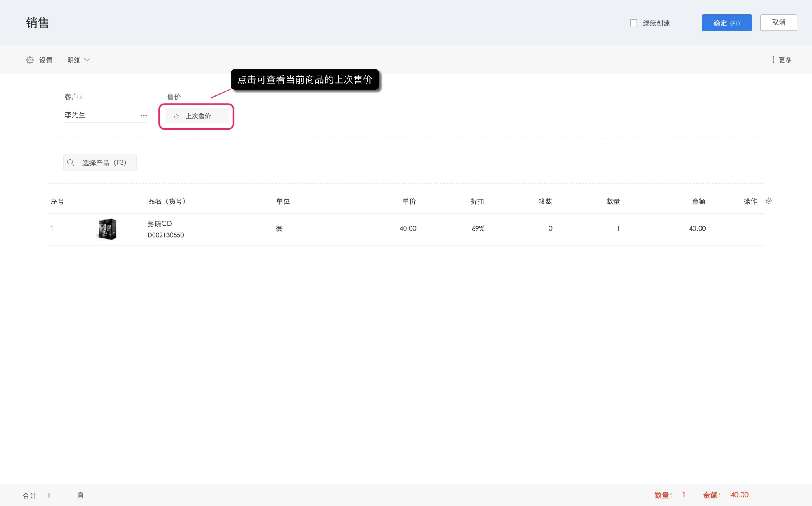Image resolution: width=812 pixels, height=506 pixels.
Task: Click the 影碟CD product thumbnail
Action: pyautogui.click(x=108, y=229)
